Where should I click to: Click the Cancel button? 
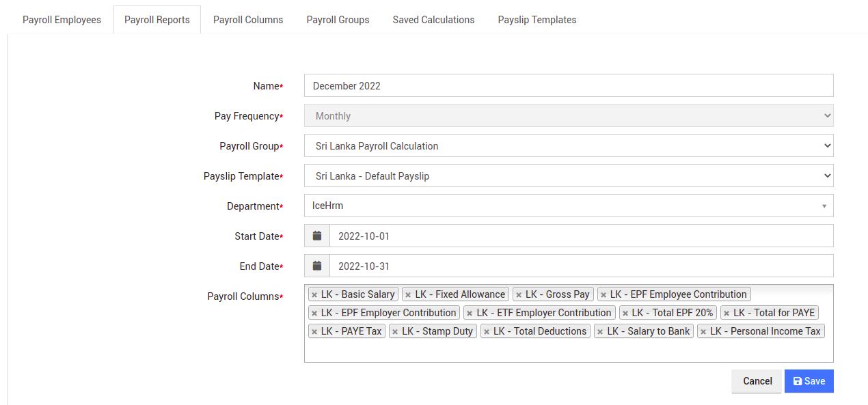coord(757,381)
